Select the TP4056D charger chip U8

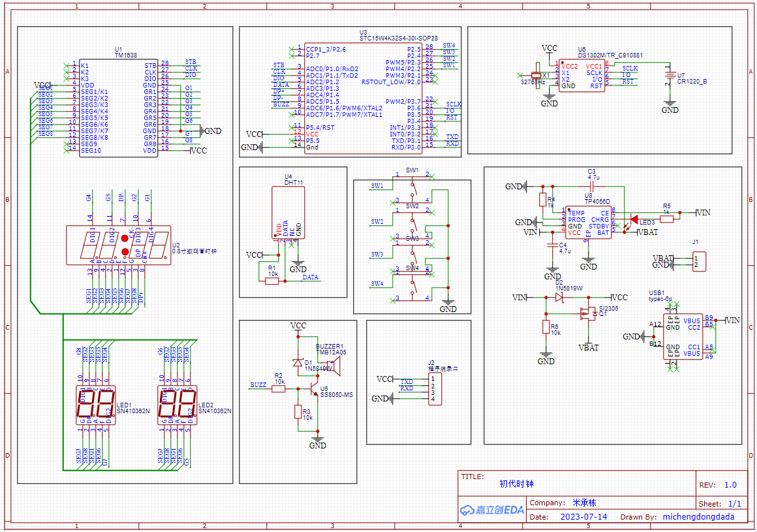click(588, 223)
